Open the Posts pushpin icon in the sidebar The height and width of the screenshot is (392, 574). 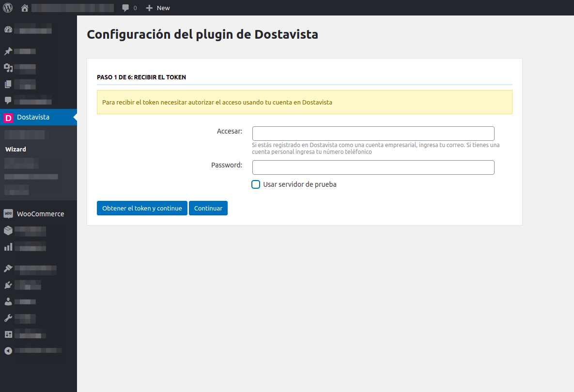(8, 51)
